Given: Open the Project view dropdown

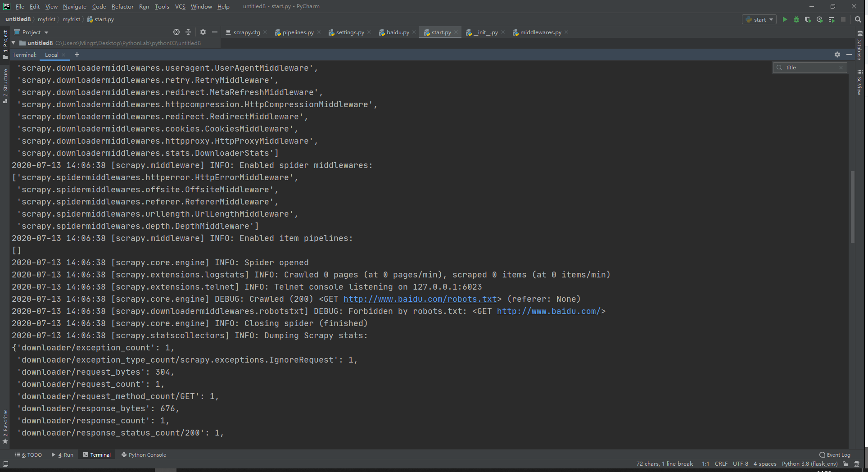Looking at the screenshot, I should pyautogui.click(x=31, y=32).
